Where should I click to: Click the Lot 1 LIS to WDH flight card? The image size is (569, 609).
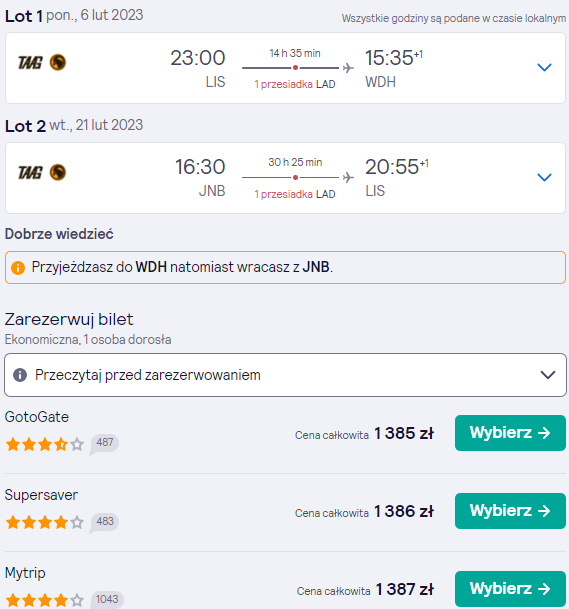(285, 68)
